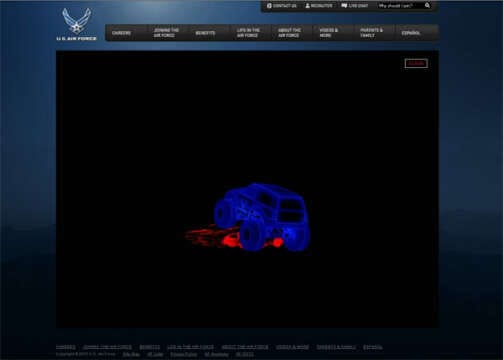The height and width of the screenshot is (360, 503).
Task: Open the footer Parents & Family link
Action: tap(336, 347)
